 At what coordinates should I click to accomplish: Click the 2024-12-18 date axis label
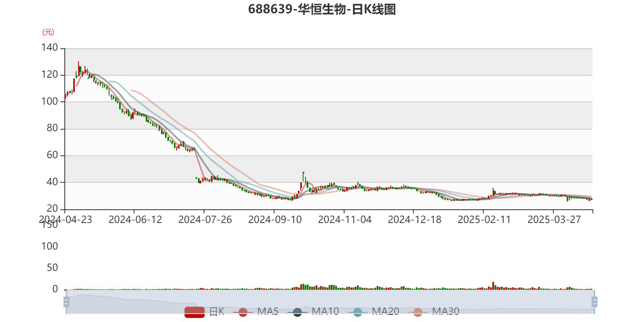(415, 220)
